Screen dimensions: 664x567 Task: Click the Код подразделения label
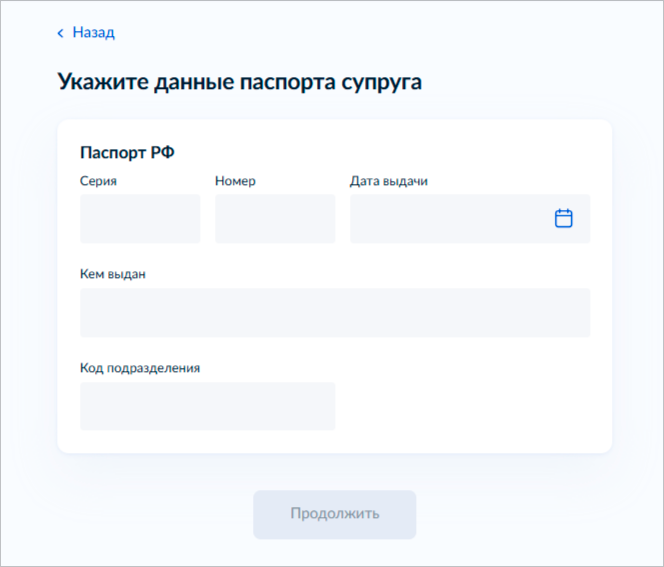140,368
